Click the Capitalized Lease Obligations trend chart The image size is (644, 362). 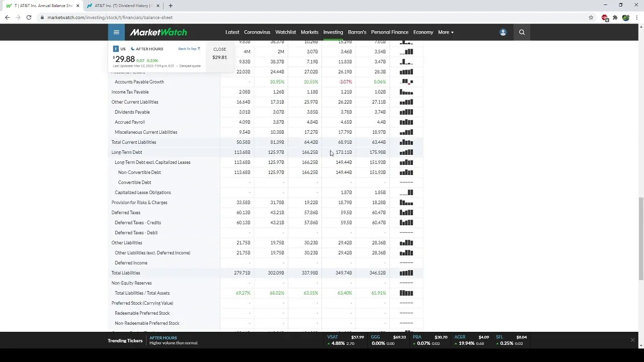point(406,193)
